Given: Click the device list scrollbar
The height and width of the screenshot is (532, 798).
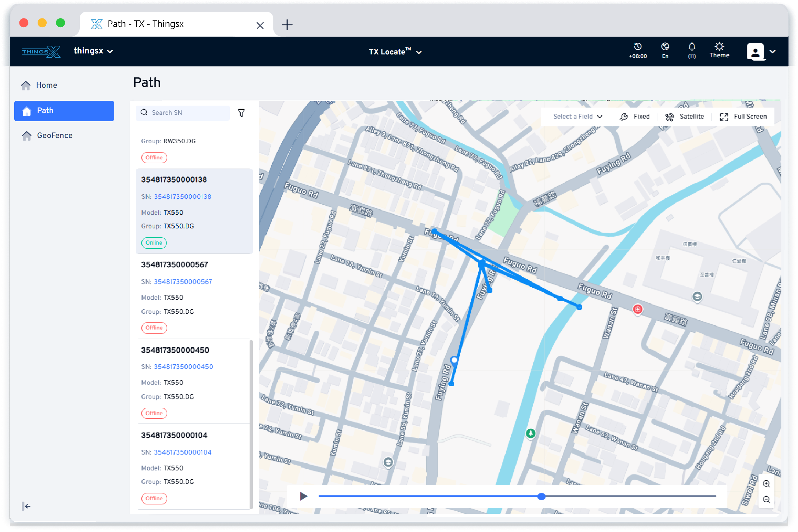Looking at the screenshot, I should [x=251, y=424].
